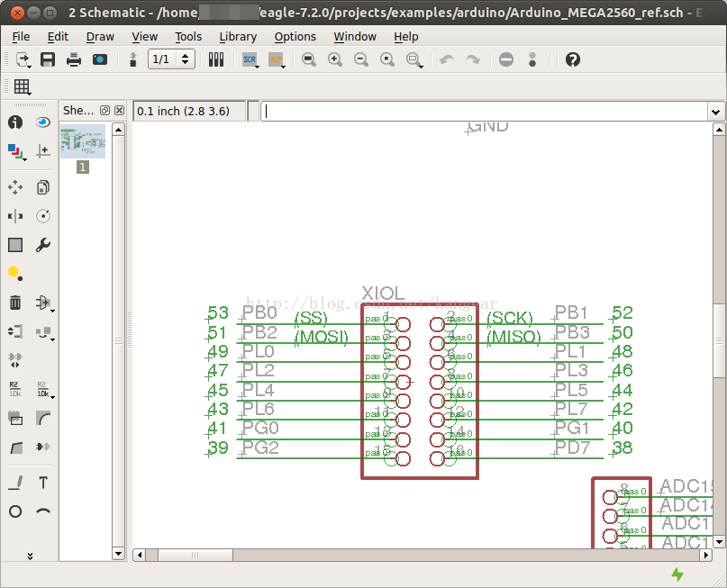The image size is (727, 588).
Task: Open the Options menu
Action: 295,37
